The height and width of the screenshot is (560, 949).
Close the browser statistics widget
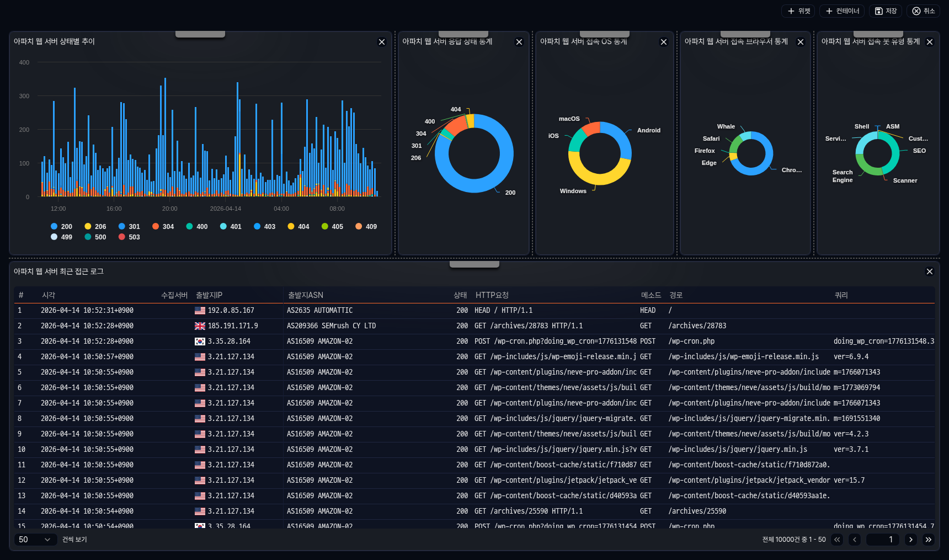tap(801, 42)
